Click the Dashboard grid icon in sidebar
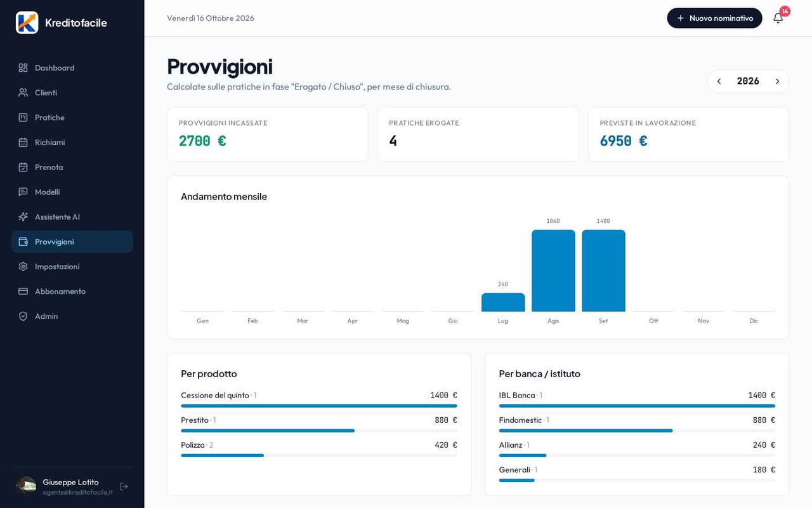 click(23, 67)
